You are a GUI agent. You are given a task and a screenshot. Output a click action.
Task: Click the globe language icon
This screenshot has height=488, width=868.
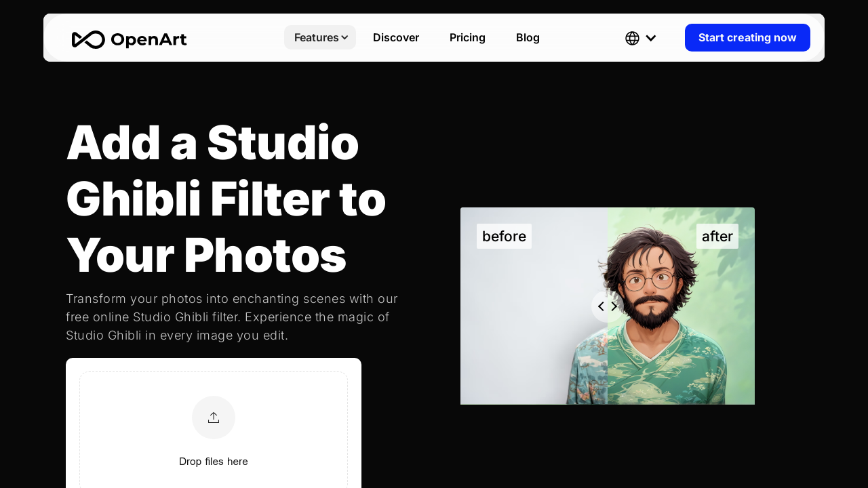coord(632,38)
